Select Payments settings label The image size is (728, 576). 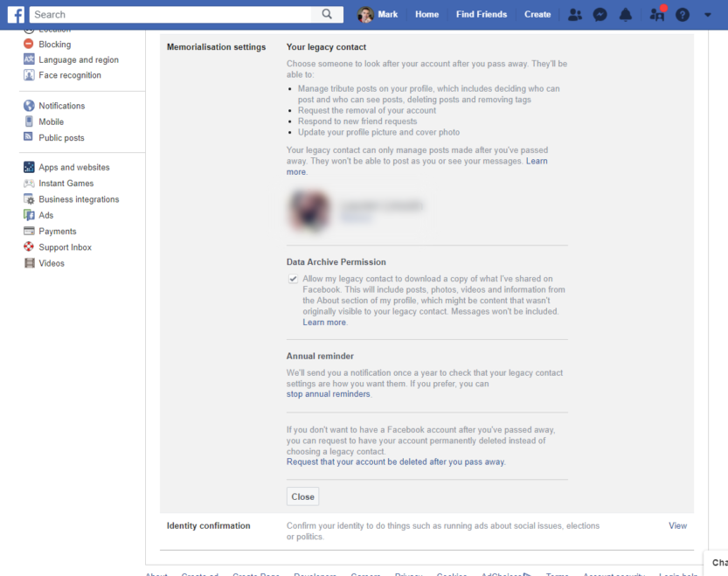(57, 232)
